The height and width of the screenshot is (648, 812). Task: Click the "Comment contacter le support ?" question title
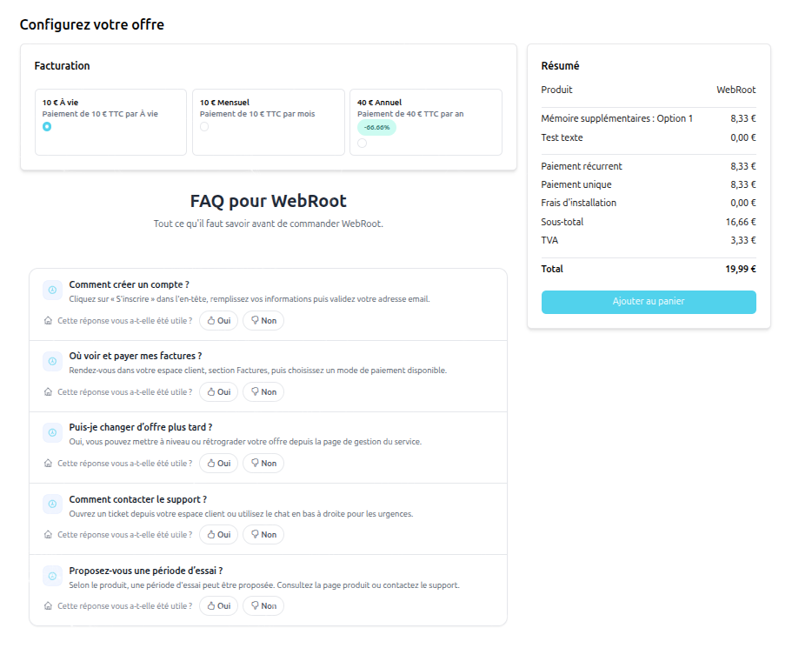click(137, 499)
